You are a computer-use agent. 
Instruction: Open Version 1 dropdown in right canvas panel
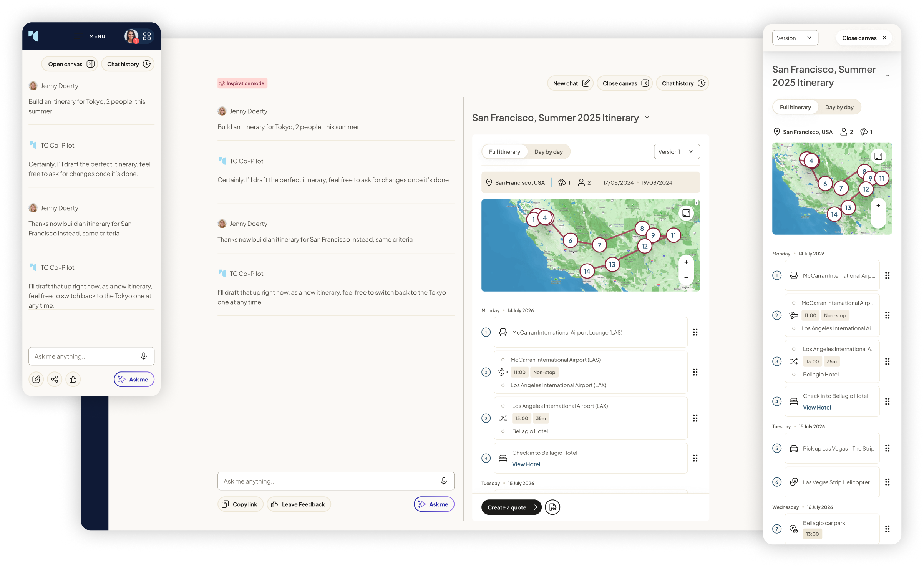[x=795, y=38]
